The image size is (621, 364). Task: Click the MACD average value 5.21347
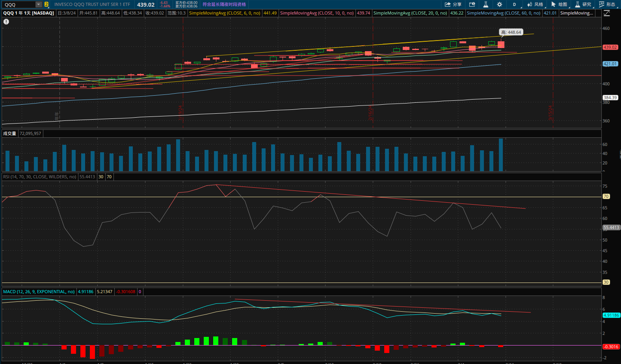(104, 292)
